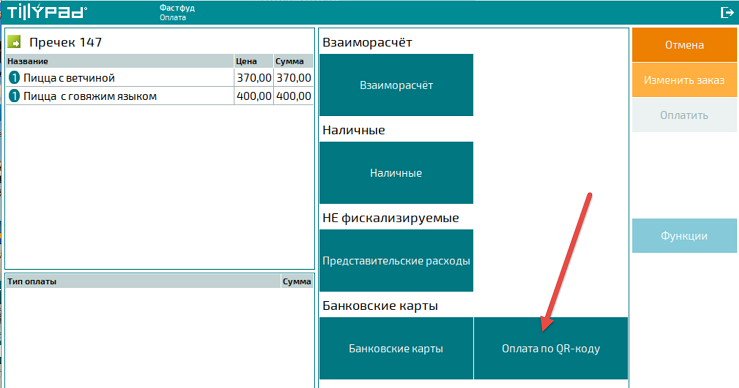Screen dimensions: 739x388
Task: Click quantity badge for Пицца с ветчиной
Action: click(x=14, y=77)
